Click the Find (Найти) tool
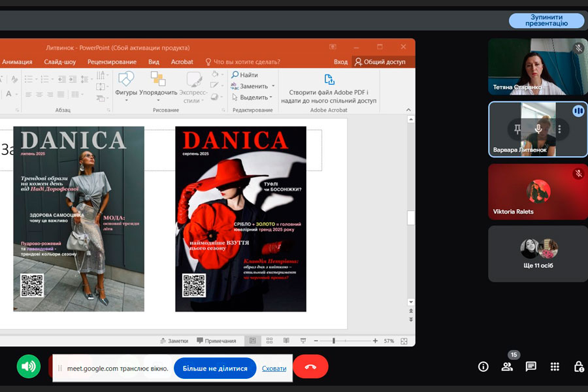The image size is (588, 392). [x=244, y=75]
